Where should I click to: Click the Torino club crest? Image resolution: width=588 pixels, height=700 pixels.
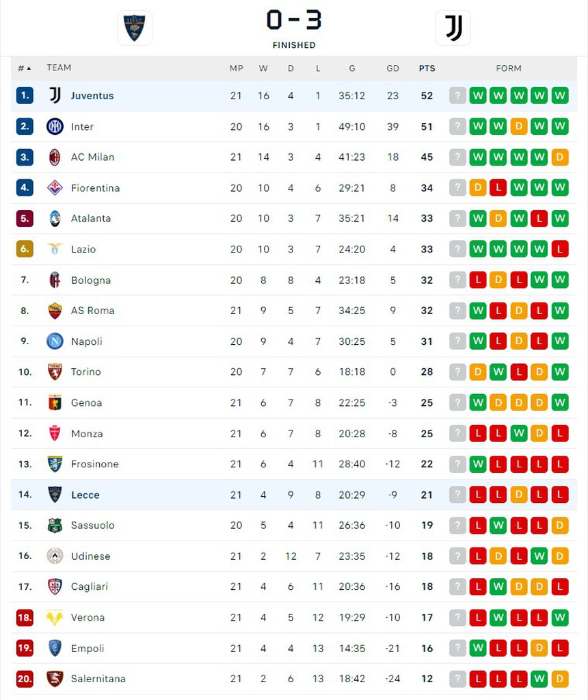tap(55, 372)
